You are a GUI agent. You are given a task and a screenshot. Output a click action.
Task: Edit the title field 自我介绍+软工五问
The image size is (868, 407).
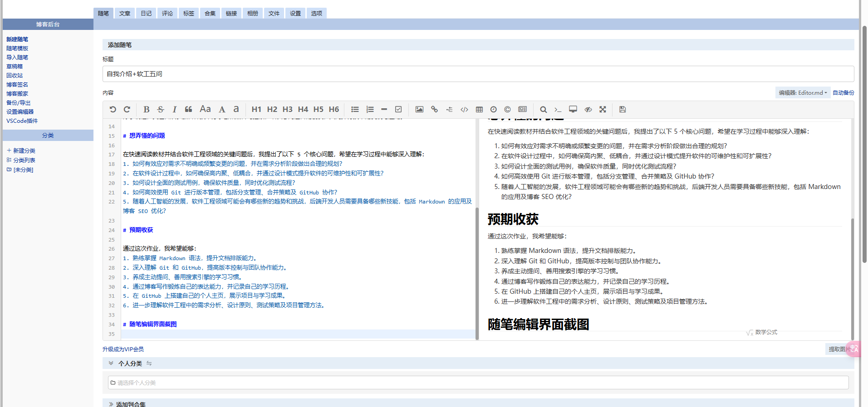(x=478, y=74)
